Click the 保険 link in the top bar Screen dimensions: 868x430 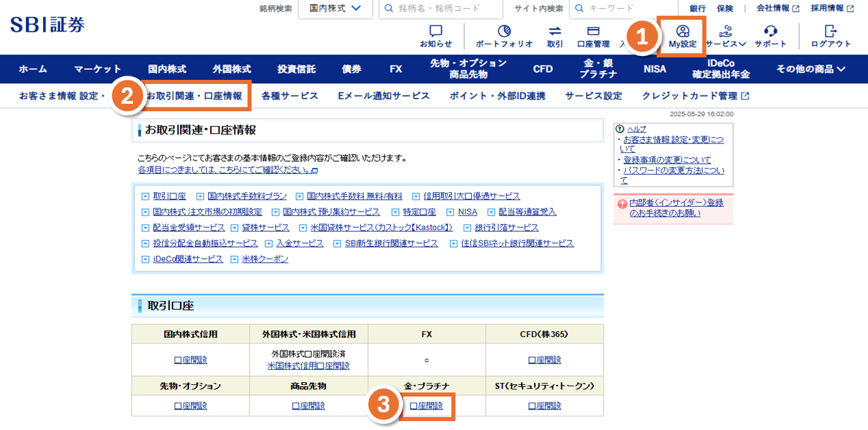coord(725,9)
